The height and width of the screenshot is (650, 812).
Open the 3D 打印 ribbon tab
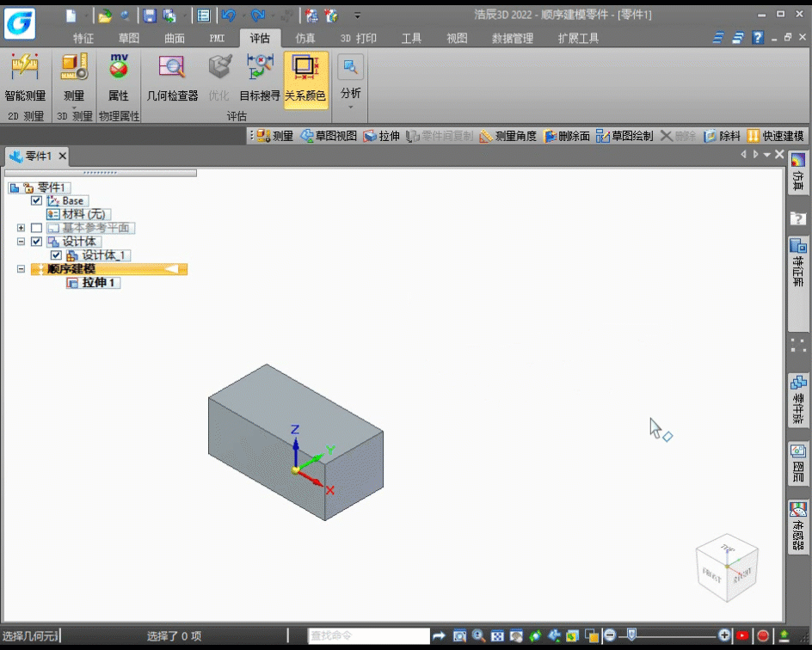(x=359, y=39)
